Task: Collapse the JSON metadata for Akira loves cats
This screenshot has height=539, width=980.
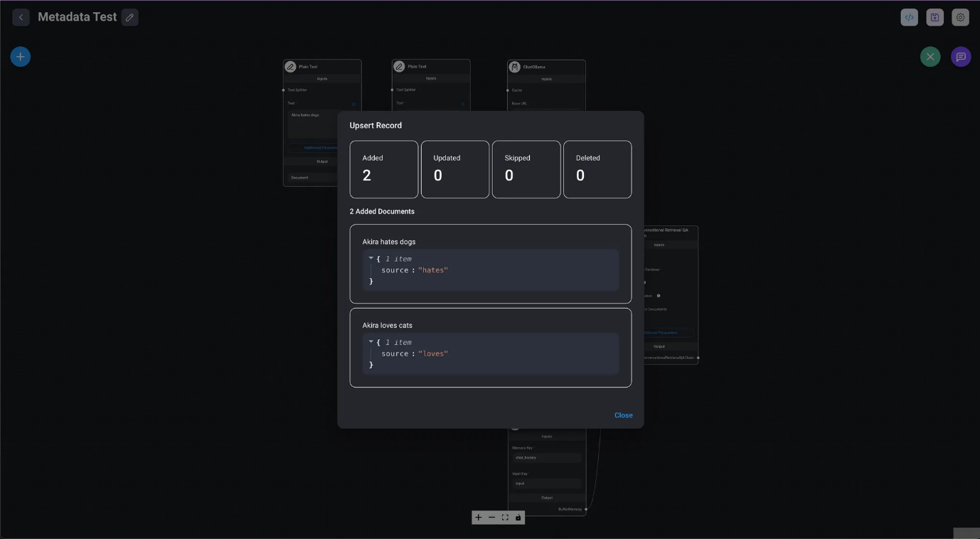Action: tap(371, 341)
